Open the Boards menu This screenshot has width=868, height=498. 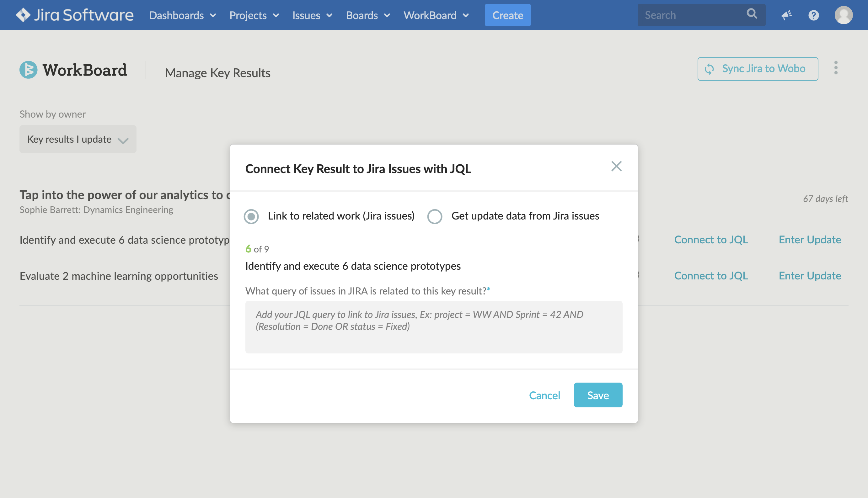pyautogui.click(x=368, y=15)
